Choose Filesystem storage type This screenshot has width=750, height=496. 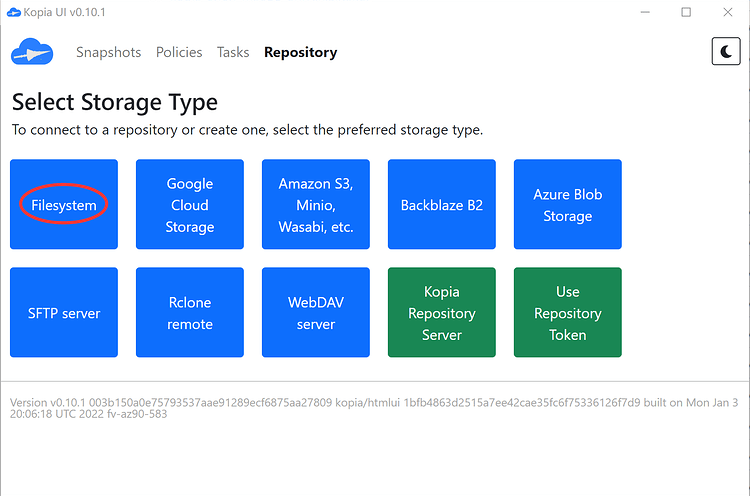coord(64,205)
